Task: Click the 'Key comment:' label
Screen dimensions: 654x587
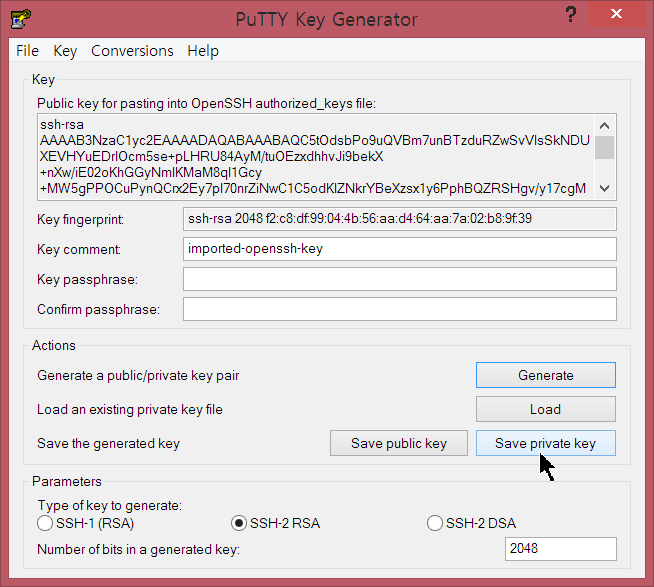Action: point(79,249)
